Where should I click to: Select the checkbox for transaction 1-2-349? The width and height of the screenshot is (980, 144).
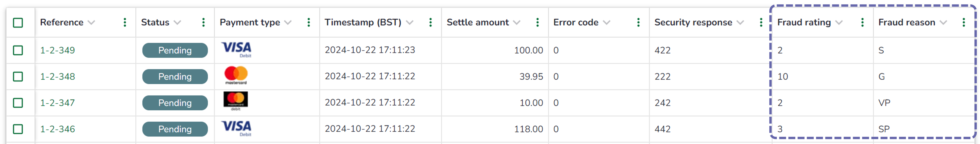click(x=18, y=50)
